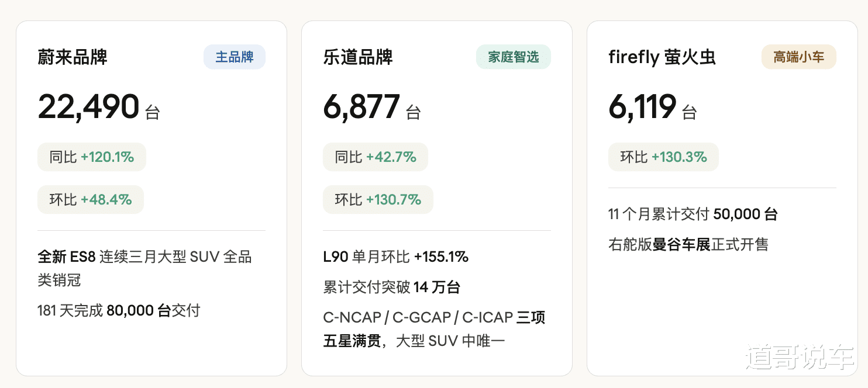The image size is (868, 388).
Task: Click the 6,877 delivery figure
Action: coord(361,107)
